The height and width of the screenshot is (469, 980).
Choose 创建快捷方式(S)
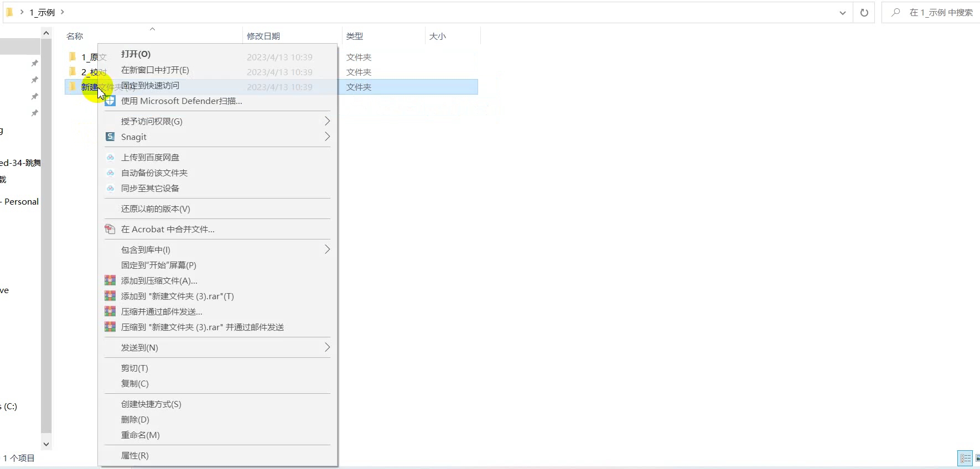(217, 404)
